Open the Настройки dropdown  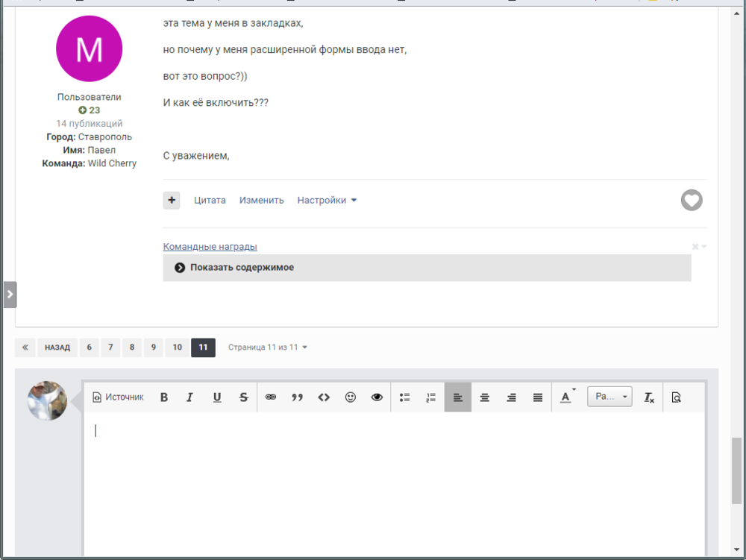click(x=327, y=200)
